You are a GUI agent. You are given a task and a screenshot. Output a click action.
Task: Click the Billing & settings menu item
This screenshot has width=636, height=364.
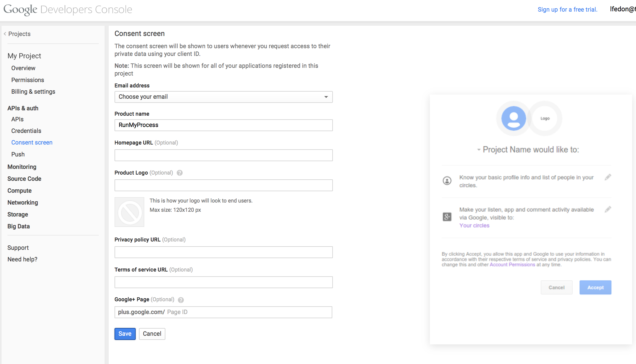[34, 92]
